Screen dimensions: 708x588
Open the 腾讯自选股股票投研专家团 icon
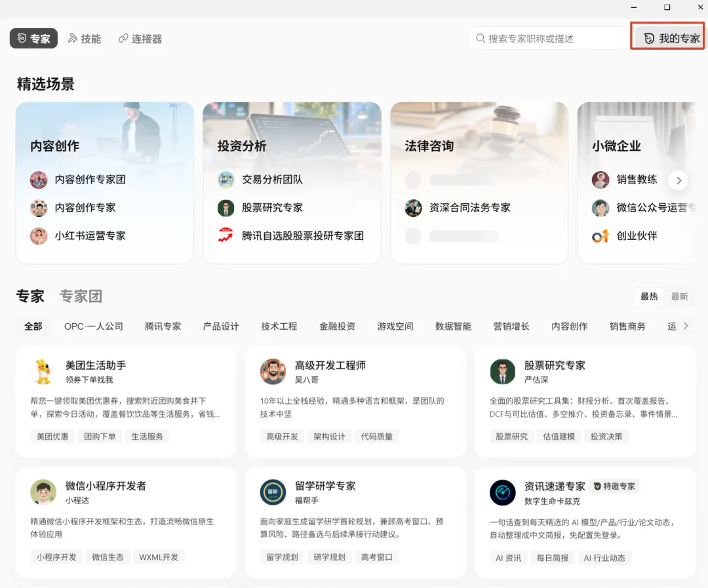(226, 236)
